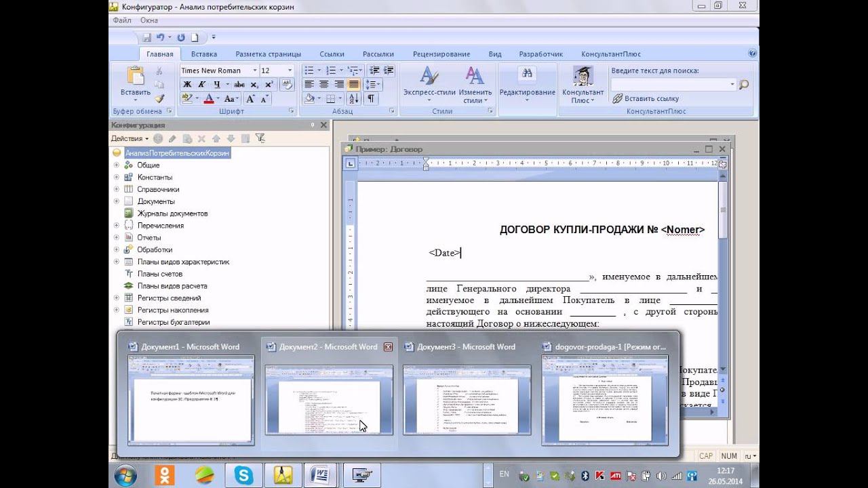868x488 pixels.
Task: Click the filter icon in Конфигурация toolbar
Action: (260, 138)
